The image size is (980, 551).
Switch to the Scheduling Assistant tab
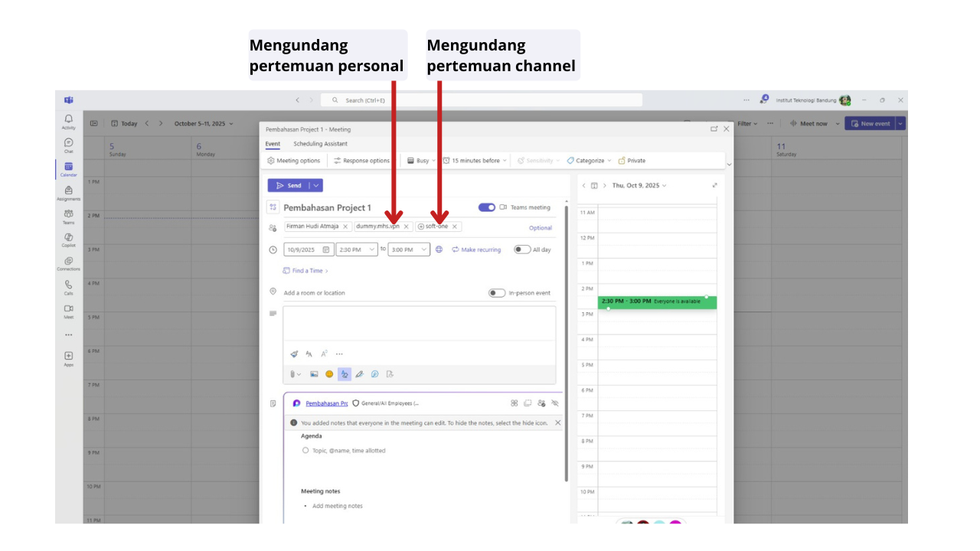320,144
